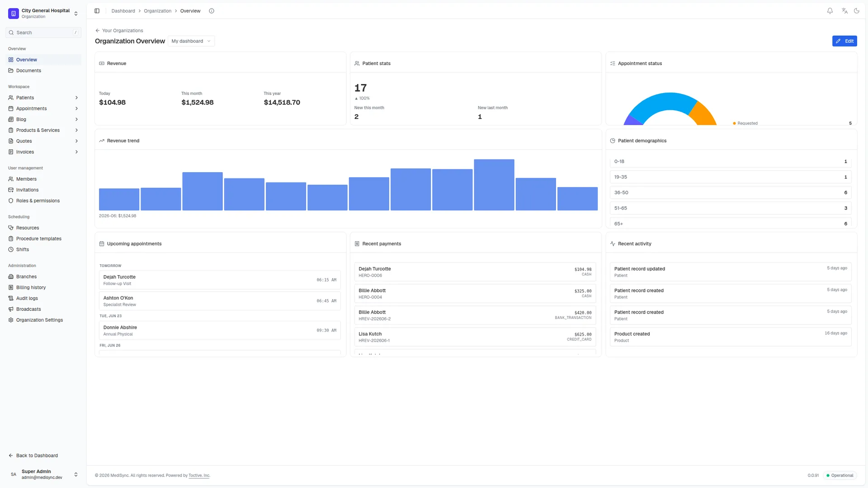Expand the Blog submenu chevron
Viewport: 868px width, 488px height.
76,119
